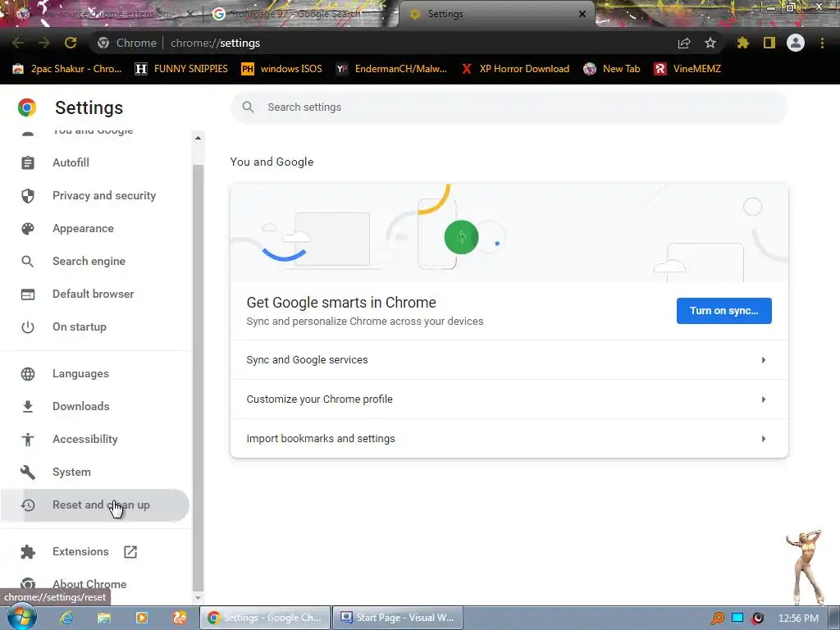Click the Privacy and security shield icon
Image resolution: width=840 pixels, height=630 pixels.
[28, 195]
